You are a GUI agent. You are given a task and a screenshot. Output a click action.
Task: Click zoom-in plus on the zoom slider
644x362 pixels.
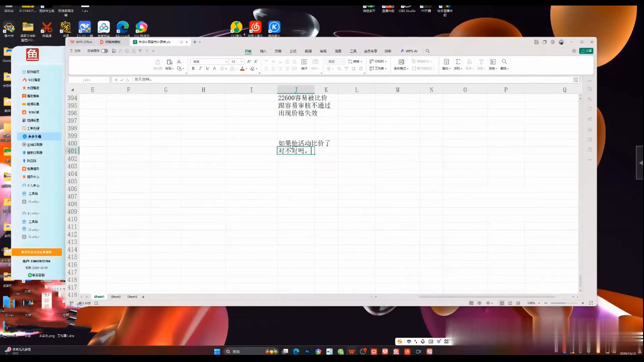pyautogui.click(x=583, y=303)
